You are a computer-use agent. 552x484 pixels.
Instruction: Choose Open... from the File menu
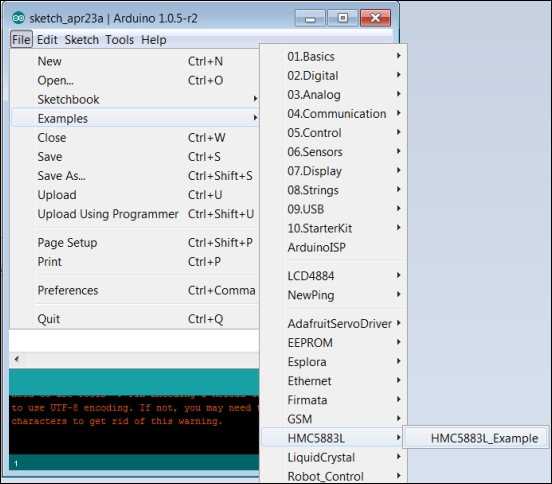pos(135,80)
